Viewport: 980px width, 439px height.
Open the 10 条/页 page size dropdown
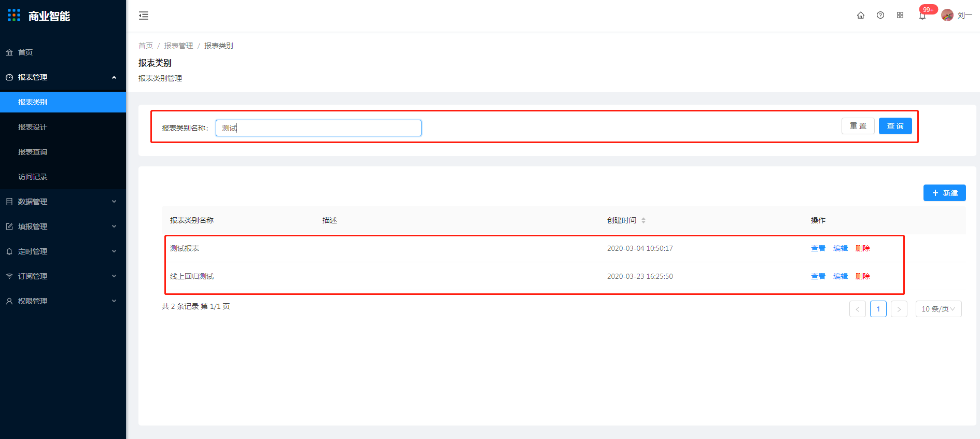(939, 309)
